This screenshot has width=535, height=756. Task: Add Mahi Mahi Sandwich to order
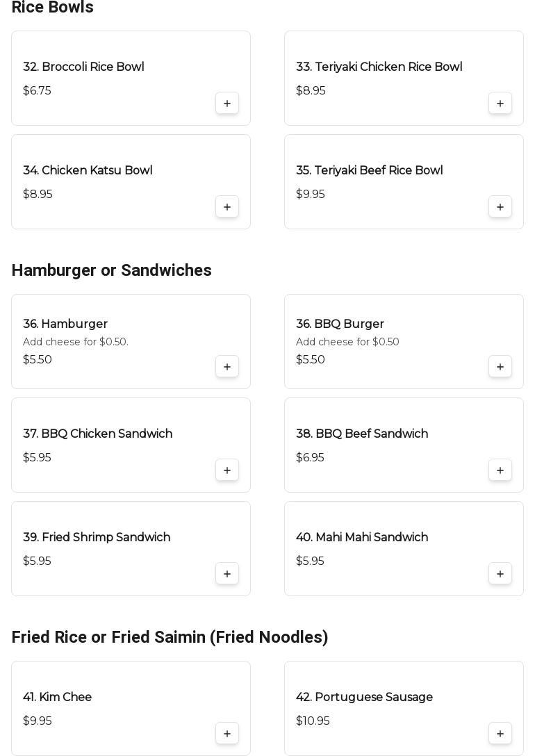coord(500,574)
